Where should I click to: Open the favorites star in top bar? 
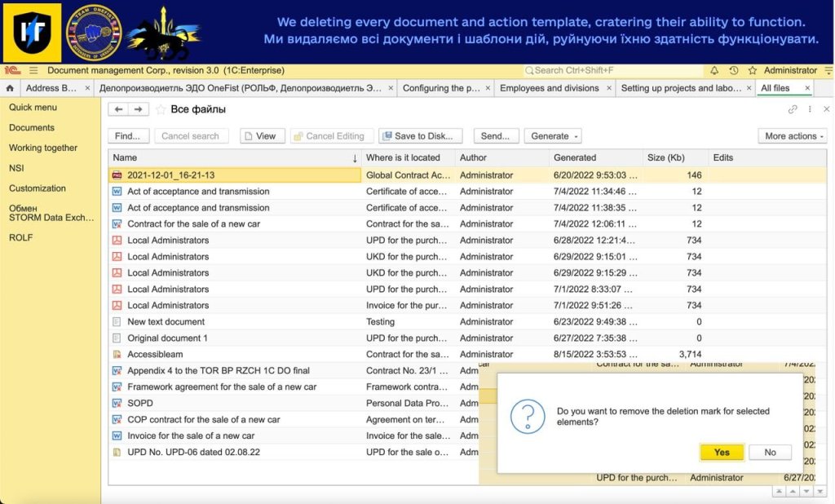coord(753,71)
